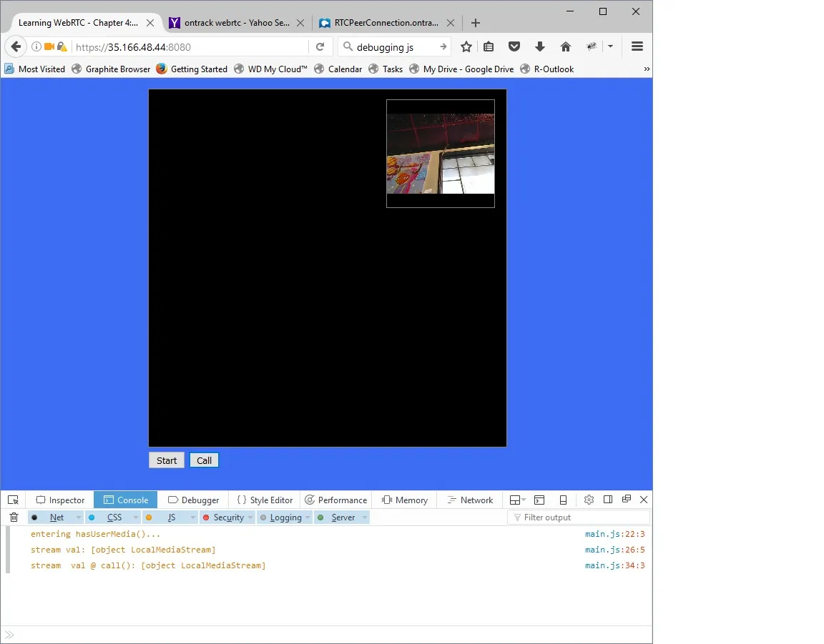
Task: Switch to the ontrack webrtc Yahoo Search tab
Action: [237, 23]
